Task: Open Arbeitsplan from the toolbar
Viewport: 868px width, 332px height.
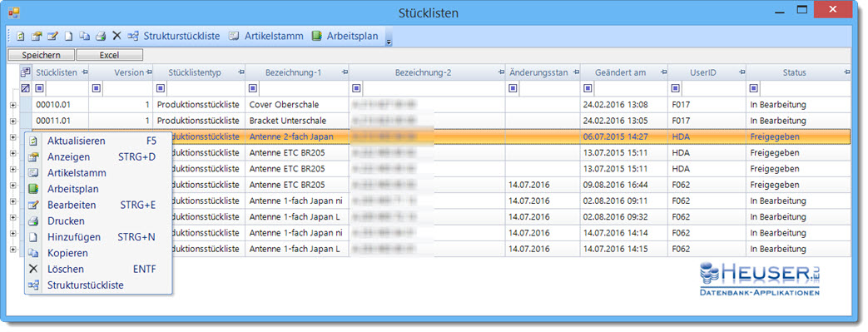Action: coord(345,36)
